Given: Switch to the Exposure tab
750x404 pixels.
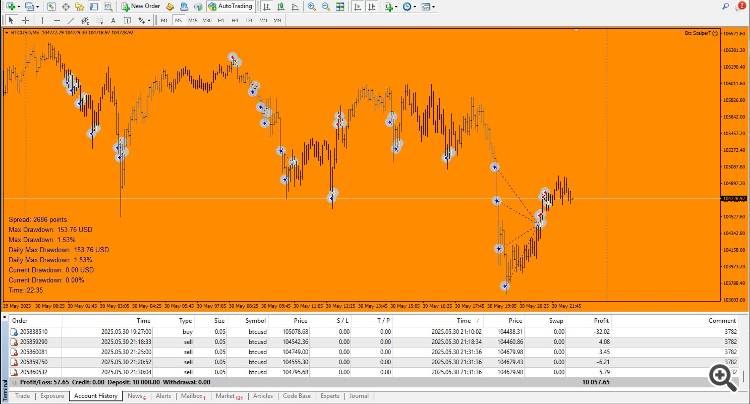Looking at the screenshot, I should [52, 396].
